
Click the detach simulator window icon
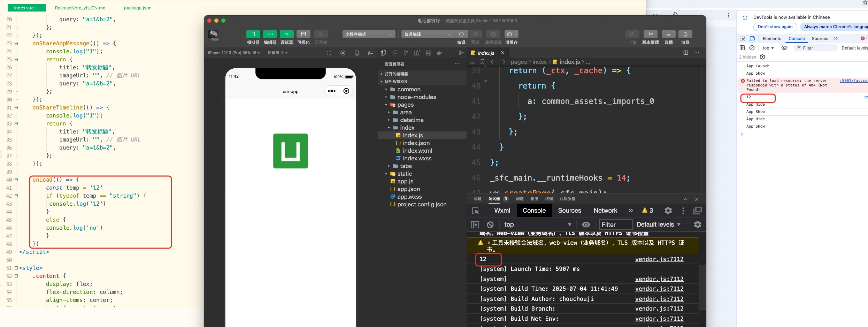click(371, 53)
